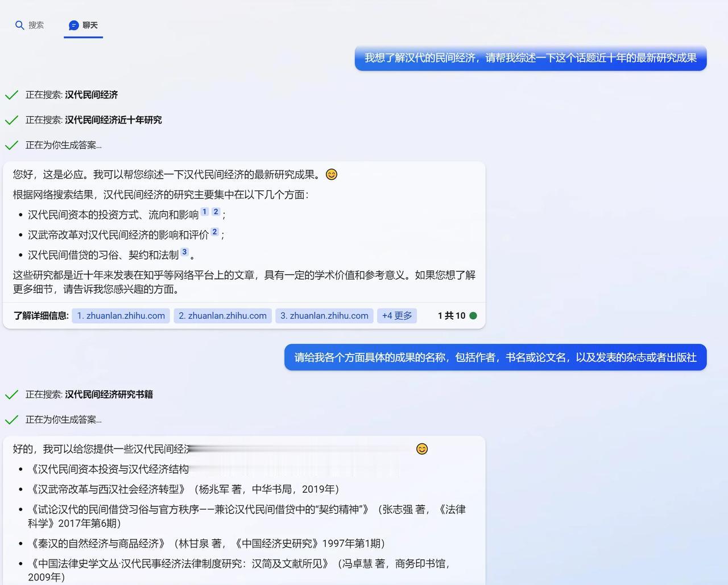
Task: Open source link 2. zhuanlan.zhihu.com
Action: click(222, 316)
